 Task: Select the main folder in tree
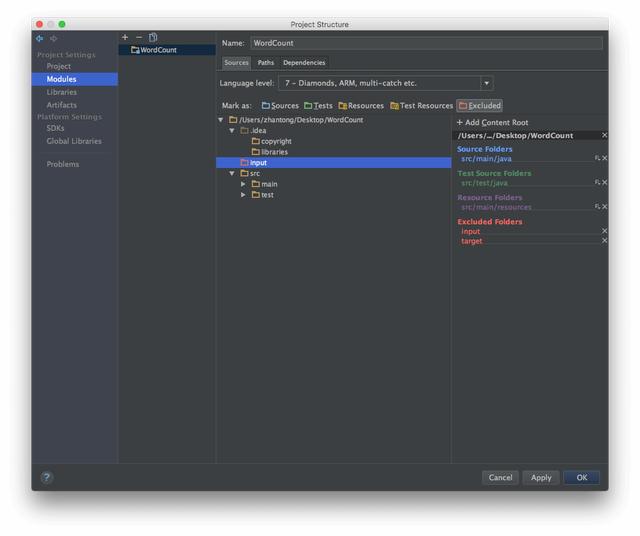[264, 184]
